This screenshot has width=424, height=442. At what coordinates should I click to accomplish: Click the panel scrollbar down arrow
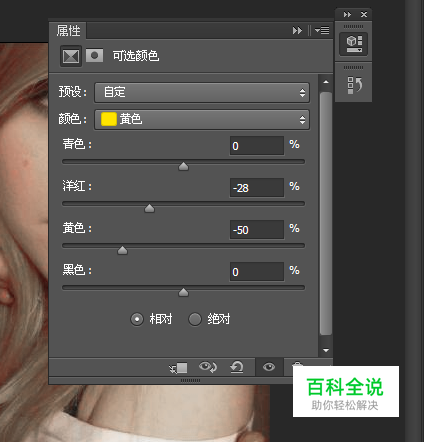point(326,350)
